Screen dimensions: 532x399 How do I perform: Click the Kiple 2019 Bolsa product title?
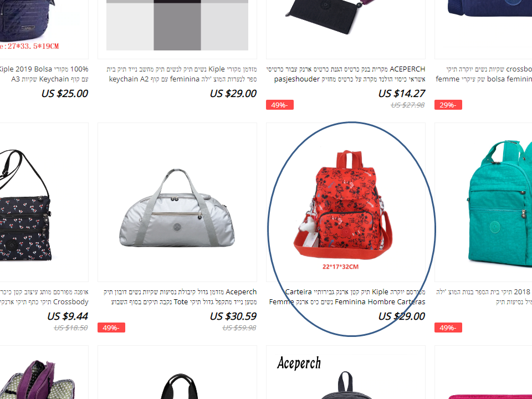(x=44, y=74)
